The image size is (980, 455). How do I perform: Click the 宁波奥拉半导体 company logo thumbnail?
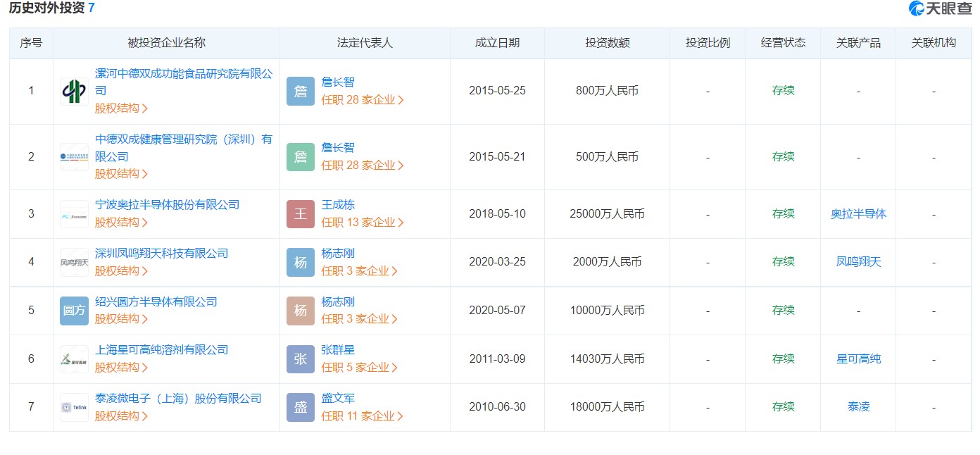(x=74, y=214)
